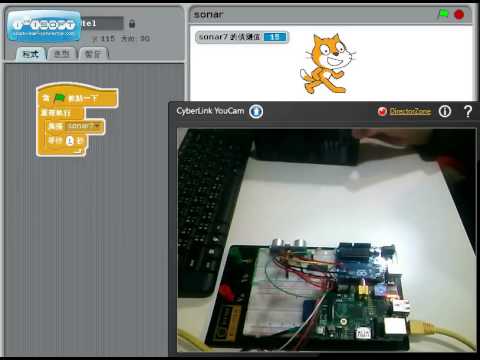Image resolution: width=480 pixels, height=360 pixels.
Task: Switch to the 程式 scripts tab
Action: [30, 54]
